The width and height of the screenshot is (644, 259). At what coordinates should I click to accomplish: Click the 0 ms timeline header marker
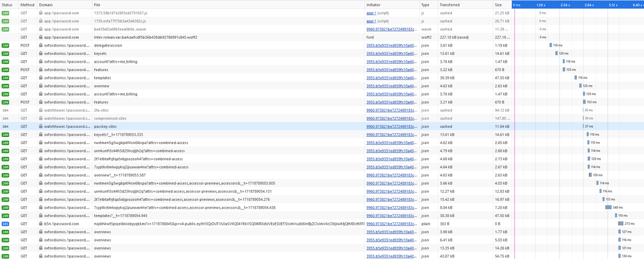click(x=517, y=5)
